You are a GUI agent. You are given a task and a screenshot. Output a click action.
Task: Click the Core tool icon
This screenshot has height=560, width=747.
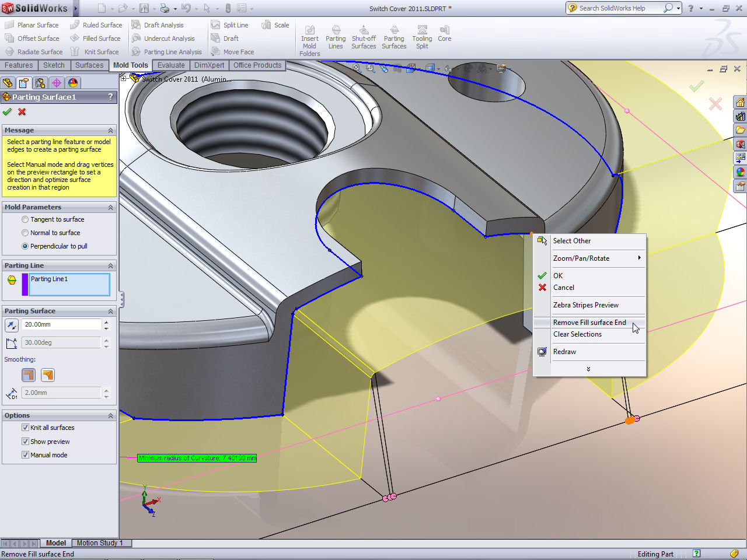(444, 30)
